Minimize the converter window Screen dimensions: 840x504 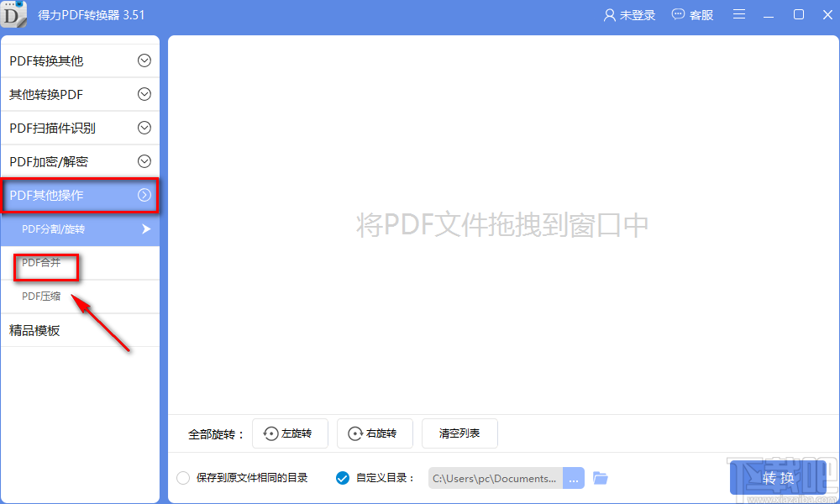pos(769,15)
